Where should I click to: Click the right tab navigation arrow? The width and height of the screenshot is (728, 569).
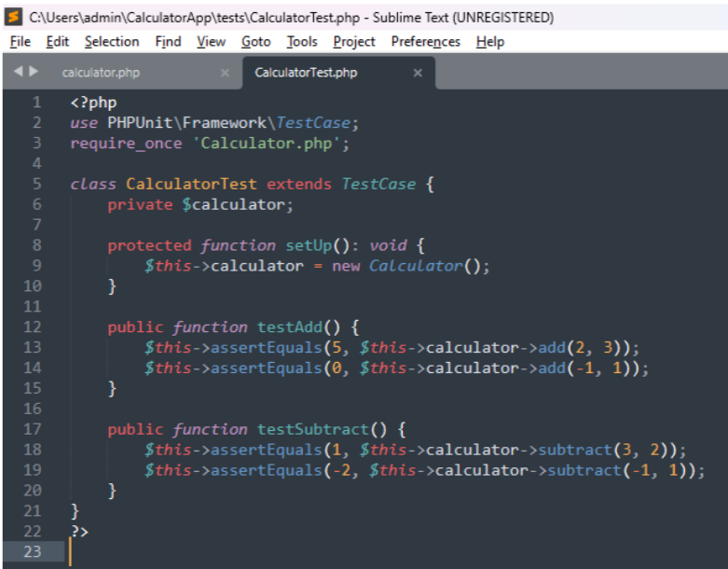[34, 72]
